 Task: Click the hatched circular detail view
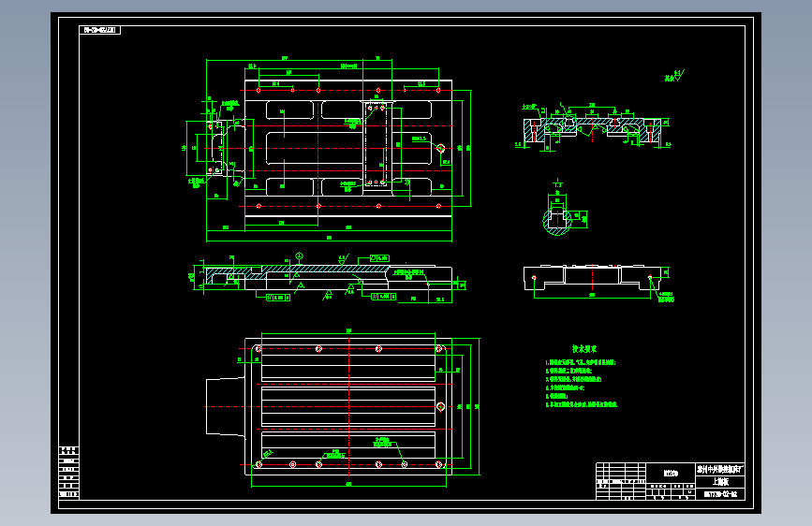click(x=557, y=221)
